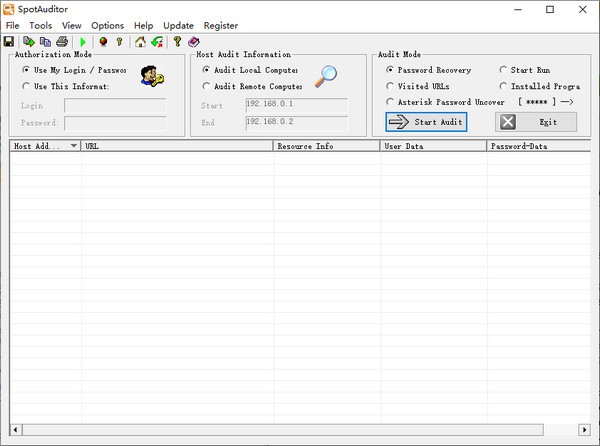Maximize the SpotAuditor window

click(x=550, y=9)
